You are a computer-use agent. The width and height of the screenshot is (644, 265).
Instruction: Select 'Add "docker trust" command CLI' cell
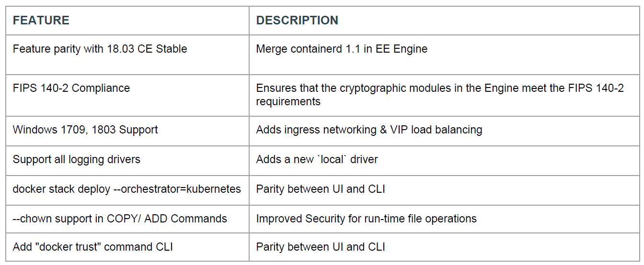[x=93, y=247]
